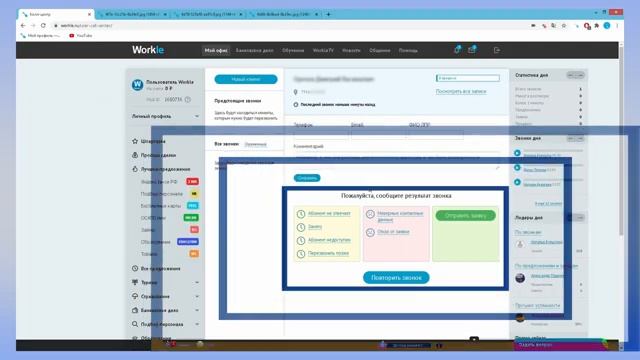Open «Все предложения» in the sidebar
The height and width of the screenshot is (360, 640).
point(156,269)
